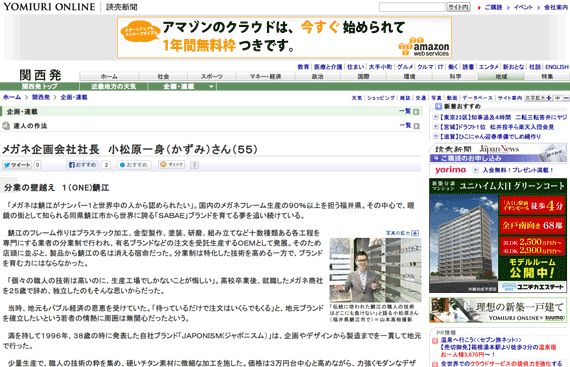The image size is (570, 367).
Task: Click the ご購読 link at top
Action: 493,7
